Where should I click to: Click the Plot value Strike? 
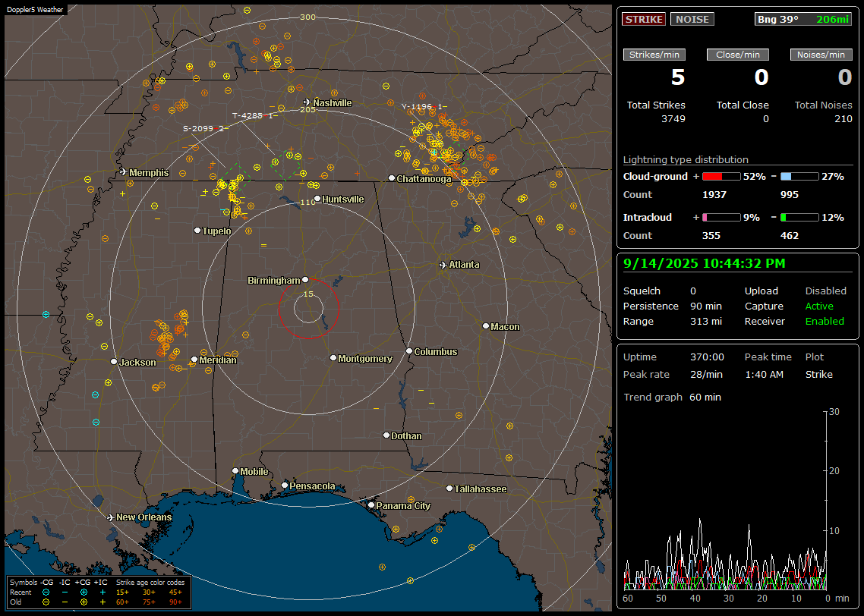coord(818,374)
